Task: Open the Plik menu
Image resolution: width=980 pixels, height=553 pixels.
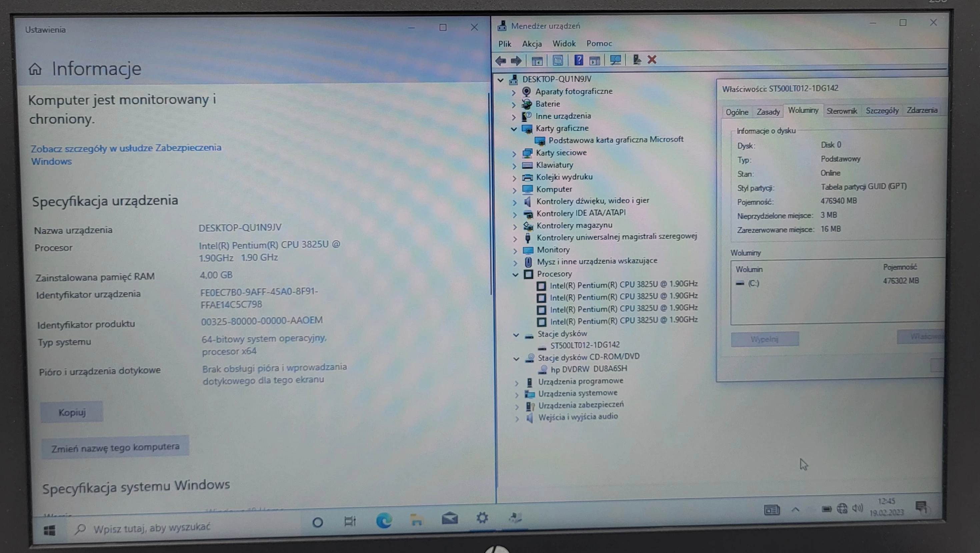Action: [x=505, y=44]
